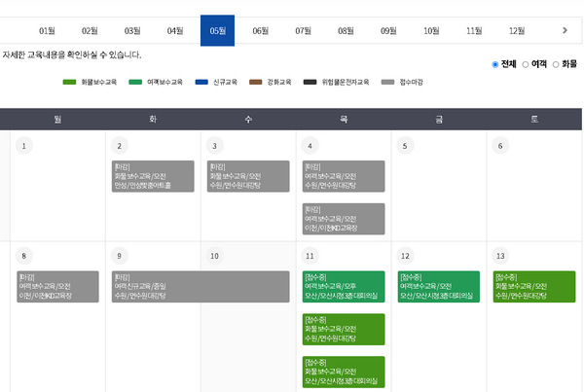Viewport: 584px width, 392px height.
Task: Open day 12 여객보수교육/오전 오산 event
Action: [x=439, y=287]
